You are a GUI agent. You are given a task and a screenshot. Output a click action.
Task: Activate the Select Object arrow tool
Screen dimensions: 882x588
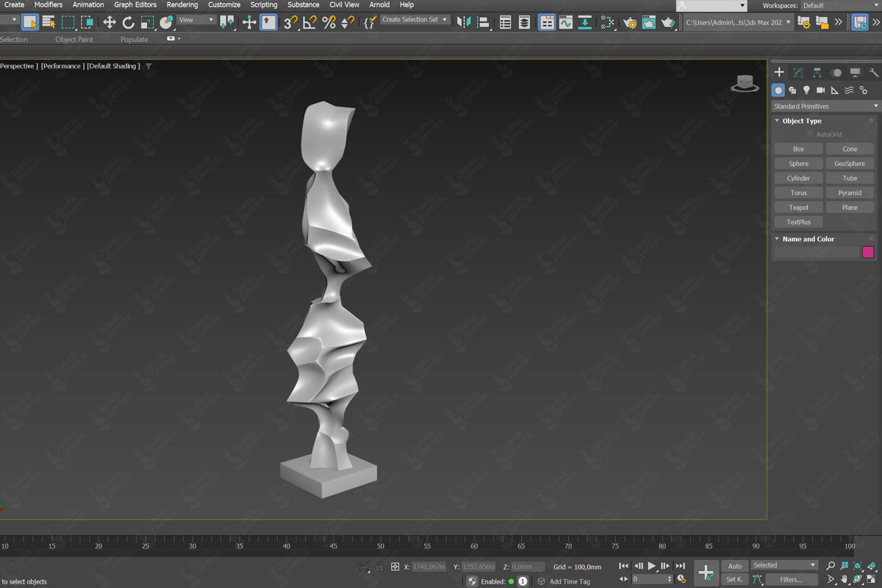click(30, 22)
